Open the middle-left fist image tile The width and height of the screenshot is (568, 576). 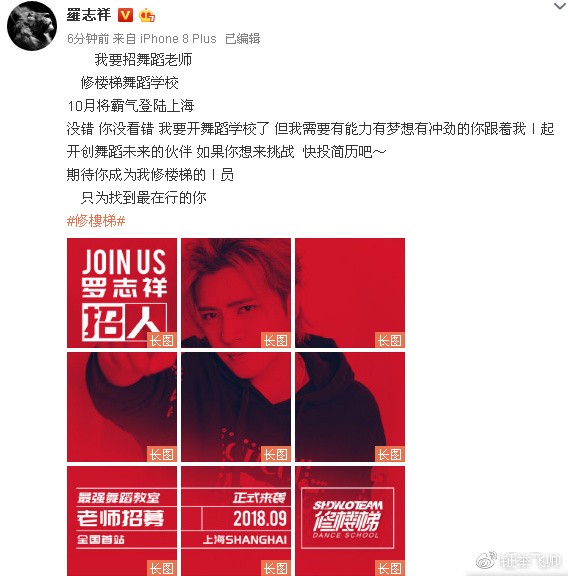click(x=122, y=407)
